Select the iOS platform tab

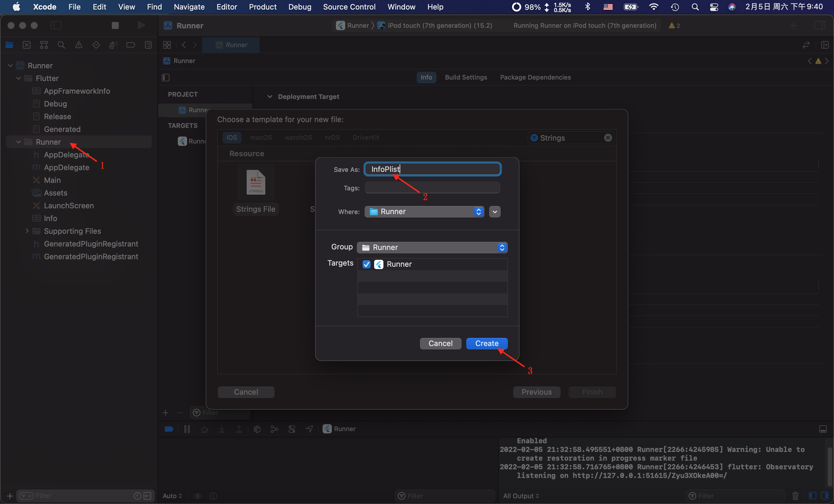(x=231, y=138)
